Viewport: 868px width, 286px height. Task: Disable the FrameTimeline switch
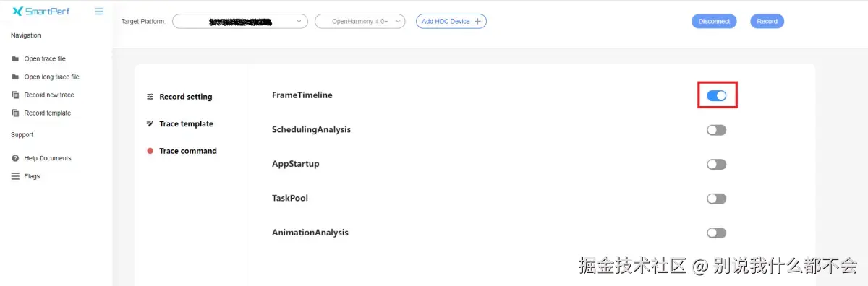[716, 95]
